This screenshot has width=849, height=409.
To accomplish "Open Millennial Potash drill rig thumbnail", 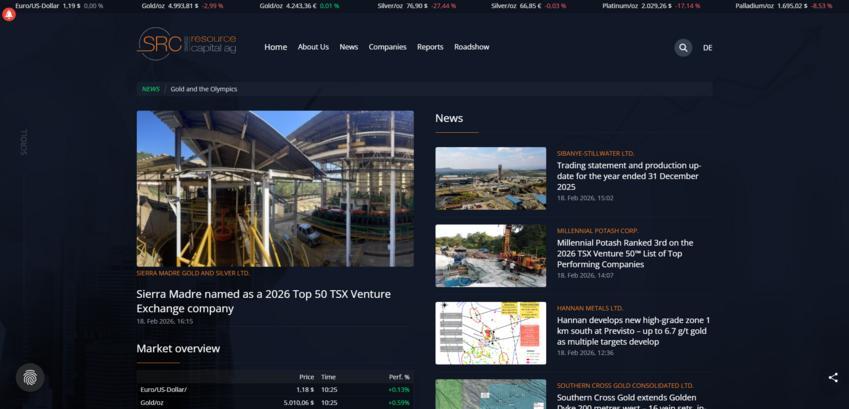I will (491, 256).
